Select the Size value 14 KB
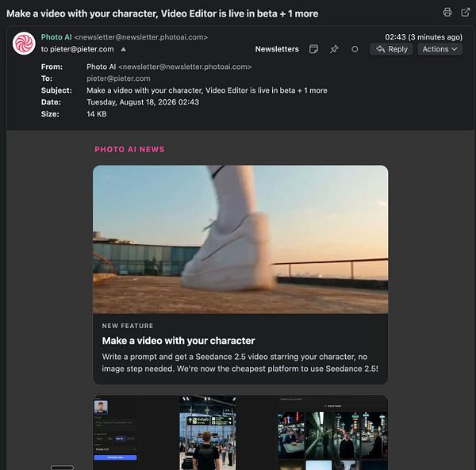The width and height of the screenshot is (476, 470). tap(97, 114)
